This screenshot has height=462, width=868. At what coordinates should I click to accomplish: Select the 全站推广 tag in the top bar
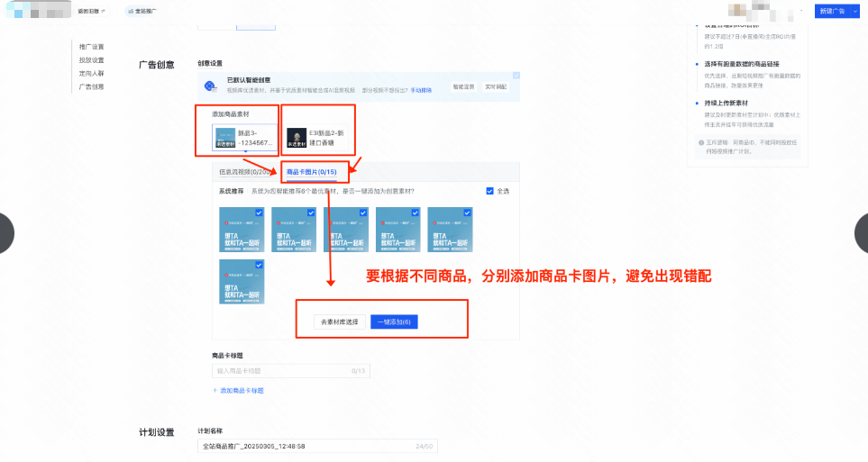(x=142, y=11)
